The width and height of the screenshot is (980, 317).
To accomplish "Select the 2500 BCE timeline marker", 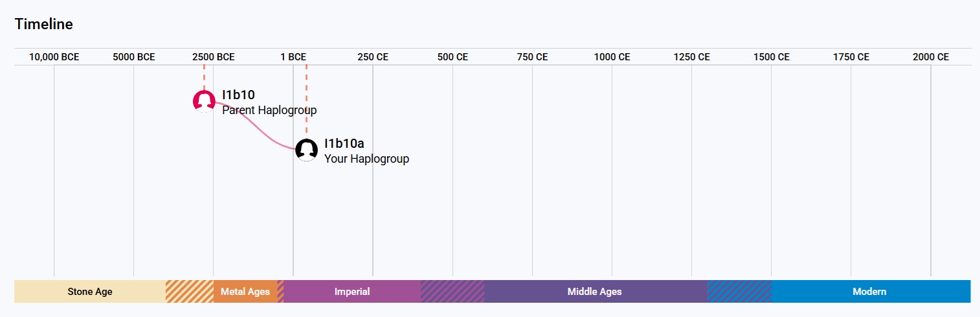I will click(214, 57).
